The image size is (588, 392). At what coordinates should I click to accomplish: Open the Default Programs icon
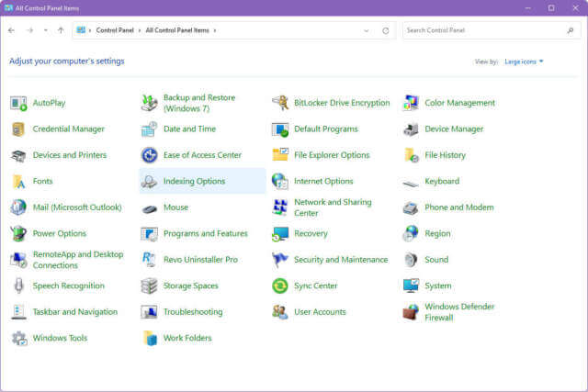point(280,129)
